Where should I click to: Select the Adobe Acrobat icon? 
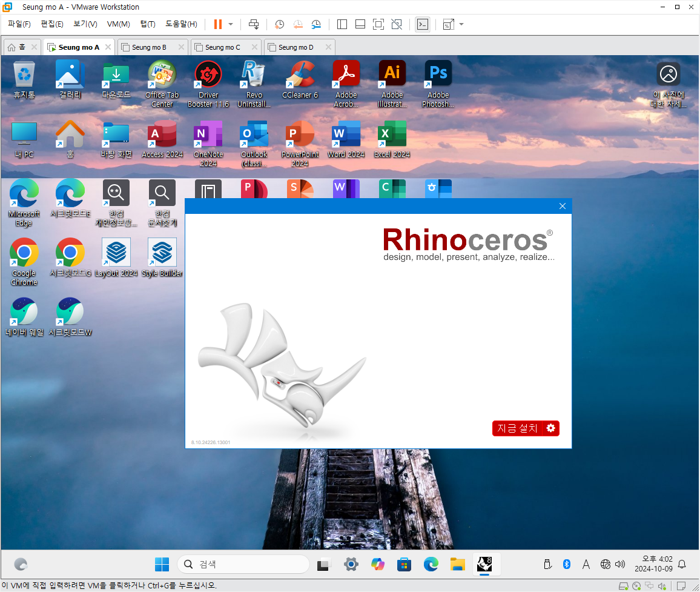[x=346, y=84]
